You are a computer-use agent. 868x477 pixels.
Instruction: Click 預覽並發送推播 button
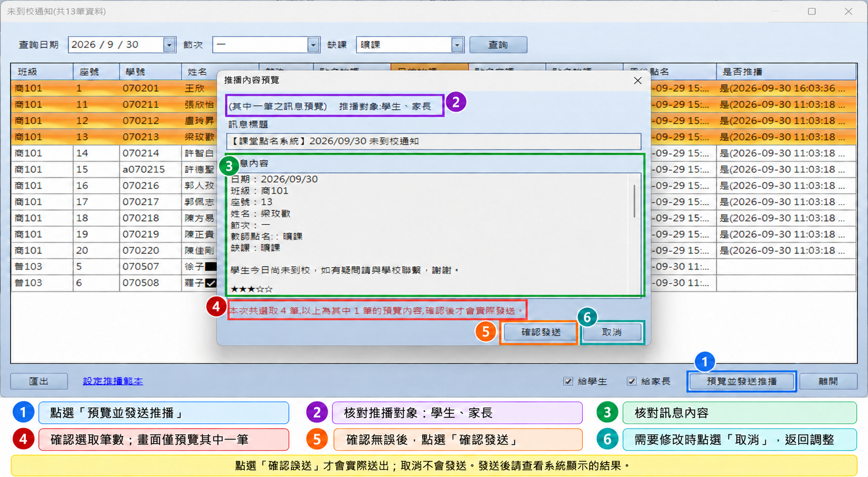coord(741,381)
